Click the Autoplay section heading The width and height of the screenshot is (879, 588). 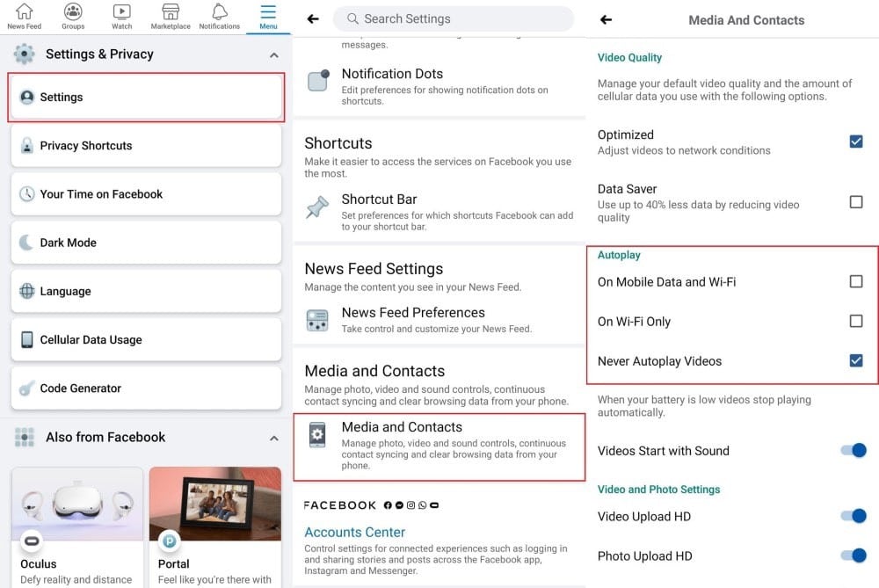pos(619,255)
